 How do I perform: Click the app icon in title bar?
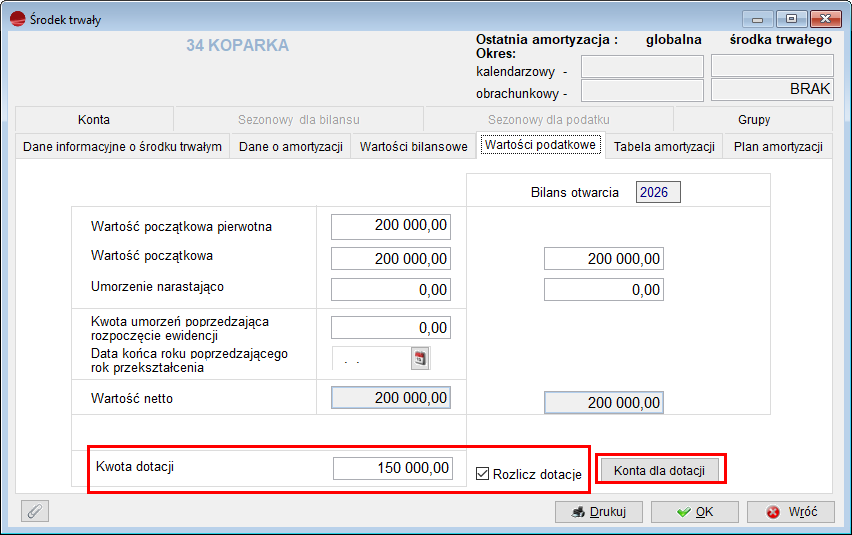point(17,19)
